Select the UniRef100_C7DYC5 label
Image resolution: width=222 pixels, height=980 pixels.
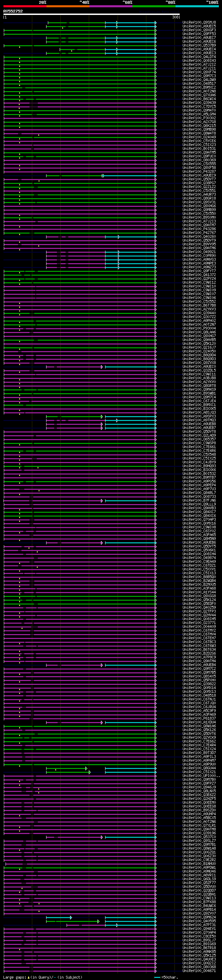[x=199, y=106]
